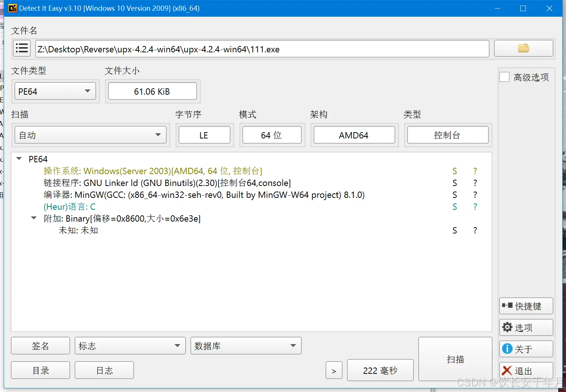Click the Detect It Easy title bar logo

pos(13,8)
